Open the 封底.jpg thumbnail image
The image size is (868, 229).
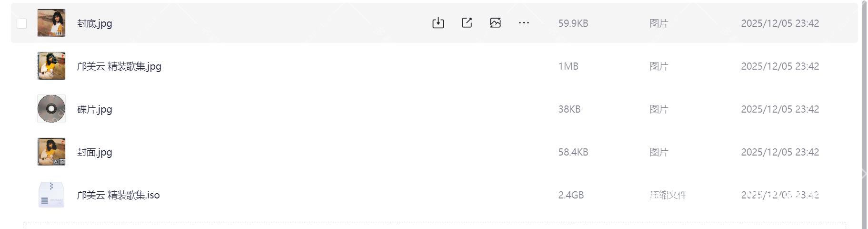tap(51, 23)
